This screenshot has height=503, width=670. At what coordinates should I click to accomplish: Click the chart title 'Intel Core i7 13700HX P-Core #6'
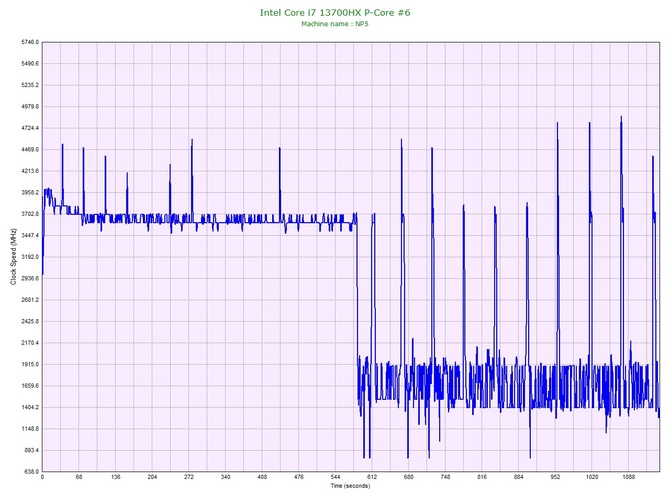pyautogui.click(x=335, y=12)
